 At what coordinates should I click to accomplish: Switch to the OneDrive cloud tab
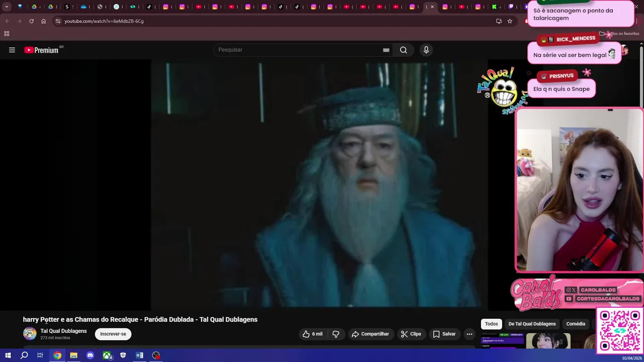coord(84,7)
